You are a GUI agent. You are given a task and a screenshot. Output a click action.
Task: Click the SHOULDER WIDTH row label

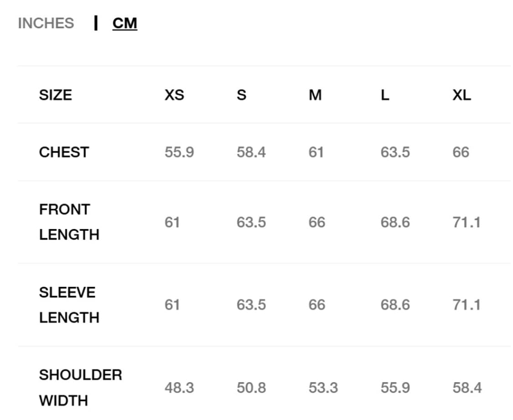tap(80, 388)
